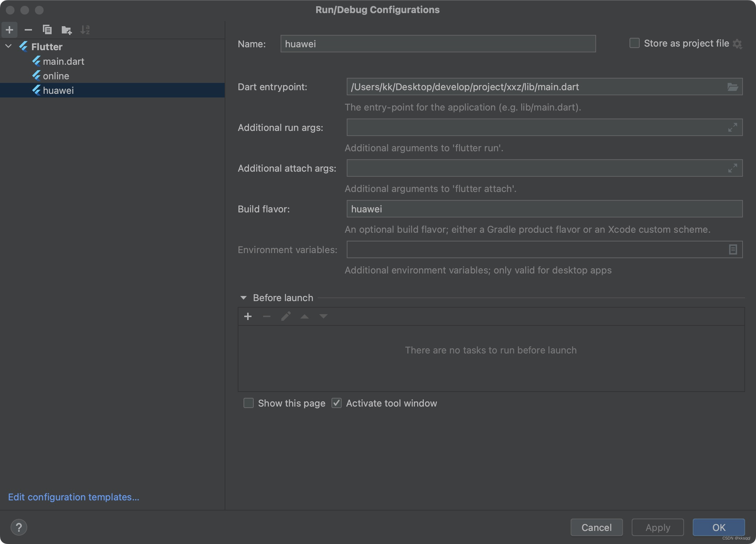Click the Add New Configuration plus icon

[x=9, y=29]
